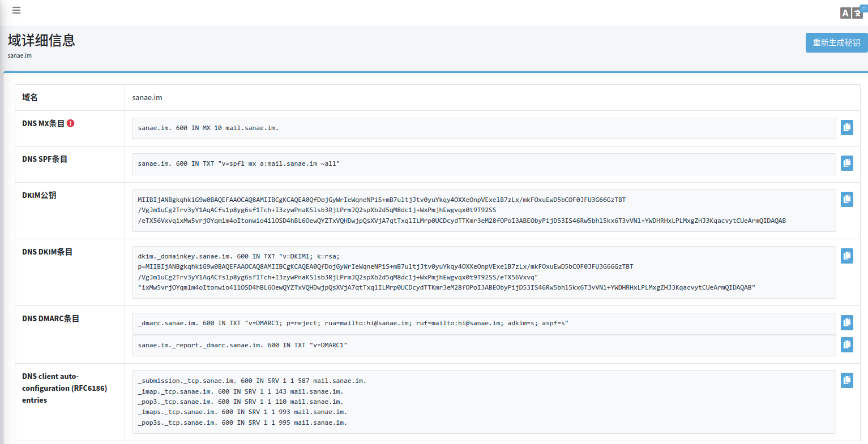Click the DNS SPF条目 label
868x444 pixels.
click(45, 160)
